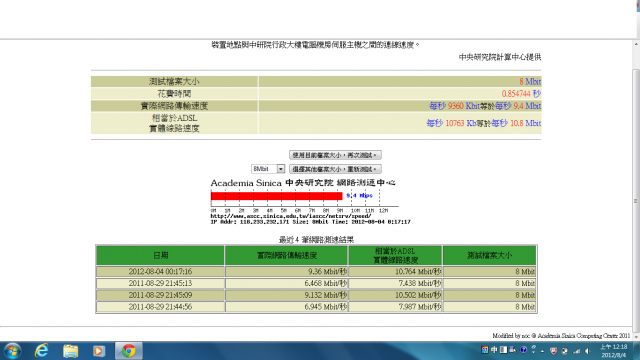The height and width of the screenshot is (360, 640).
Task: Click the 9.36 Mbit/秒 speed cell
Action: [x=287, y=271]
